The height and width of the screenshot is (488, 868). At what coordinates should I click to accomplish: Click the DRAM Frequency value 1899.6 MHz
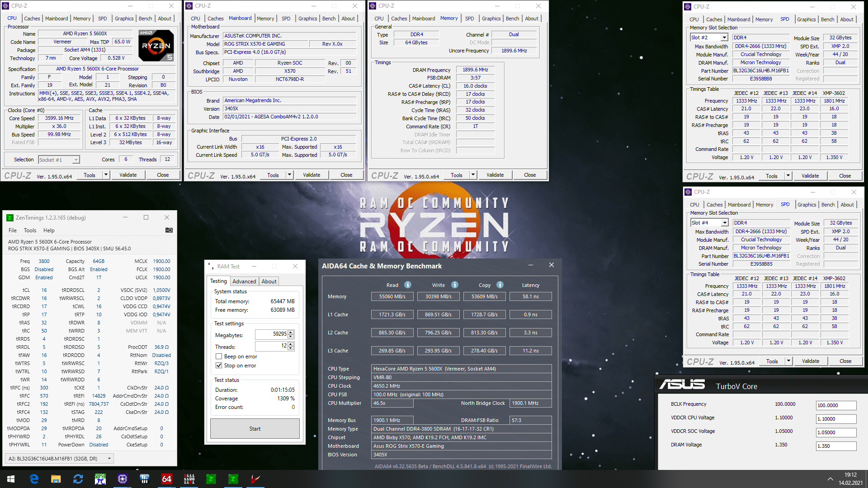click(476, 70)
